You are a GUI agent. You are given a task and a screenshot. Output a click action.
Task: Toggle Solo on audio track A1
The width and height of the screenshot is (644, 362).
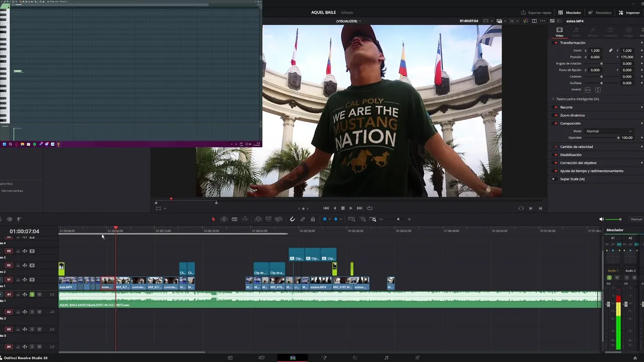[x=32, y=294]
